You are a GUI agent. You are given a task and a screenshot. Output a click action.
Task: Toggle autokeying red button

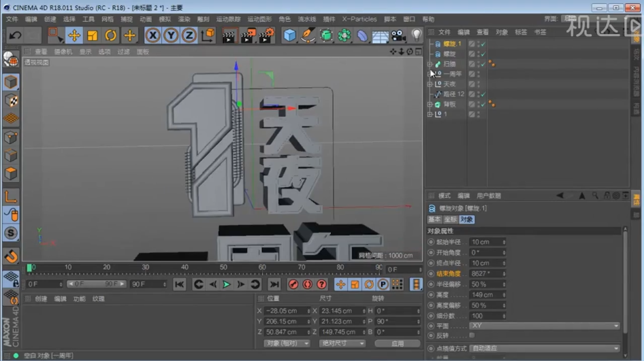point(307,284)
